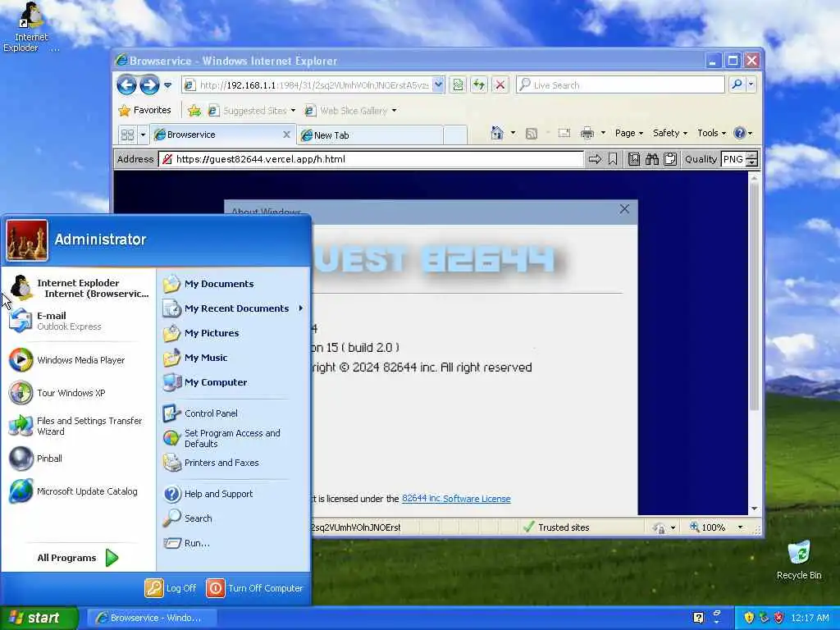Open Files and Settings Transfer Wizard
The width and height of the screenshot is (840, 630).
point(78,426)
